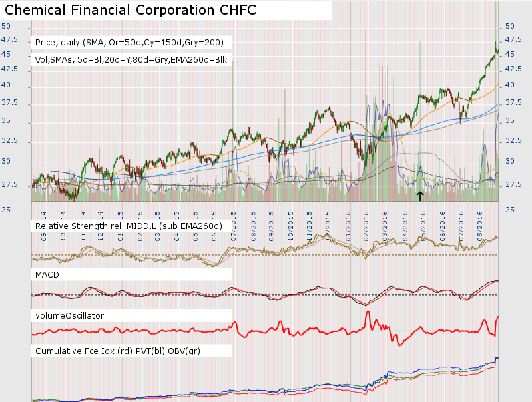
Task: Click the 07/2016 date label
Action: pos(461,226)
